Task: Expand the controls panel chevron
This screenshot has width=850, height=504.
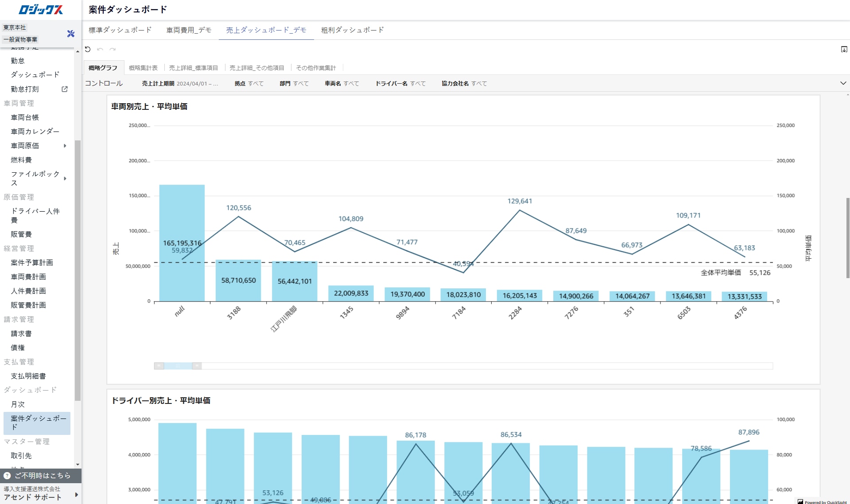Action: (843, 83)
